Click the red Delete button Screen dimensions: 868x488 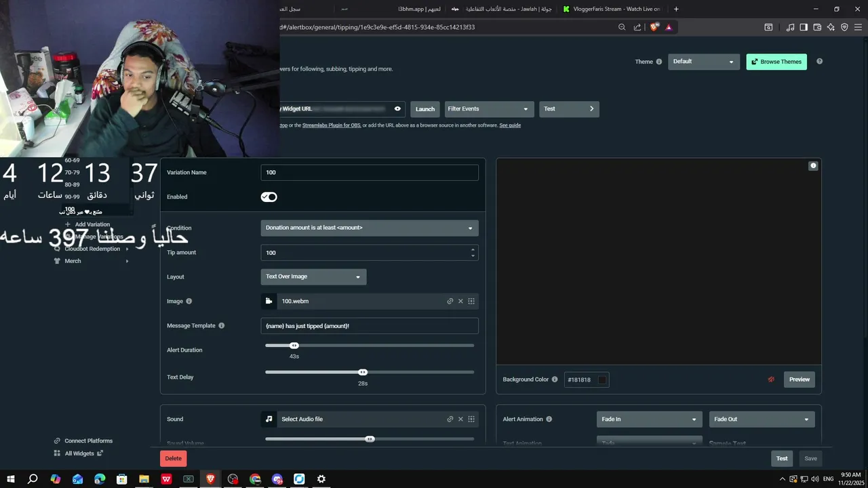(x=173, y=458)
